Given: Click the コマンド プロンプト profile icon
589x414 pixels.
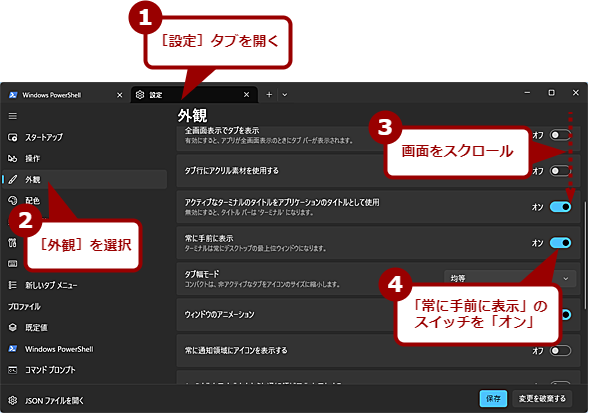Looking at the screenshot, I should click(x=13, y=370).
